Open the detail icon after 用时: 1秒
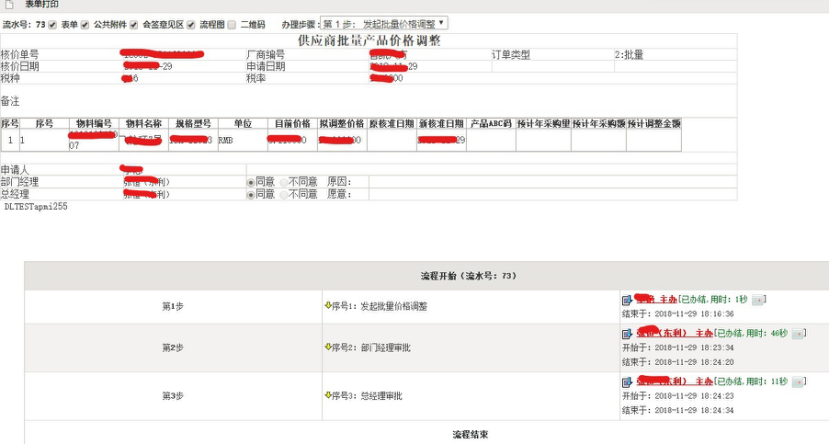This screenshot has width=829, height=444. coord(759,299)
